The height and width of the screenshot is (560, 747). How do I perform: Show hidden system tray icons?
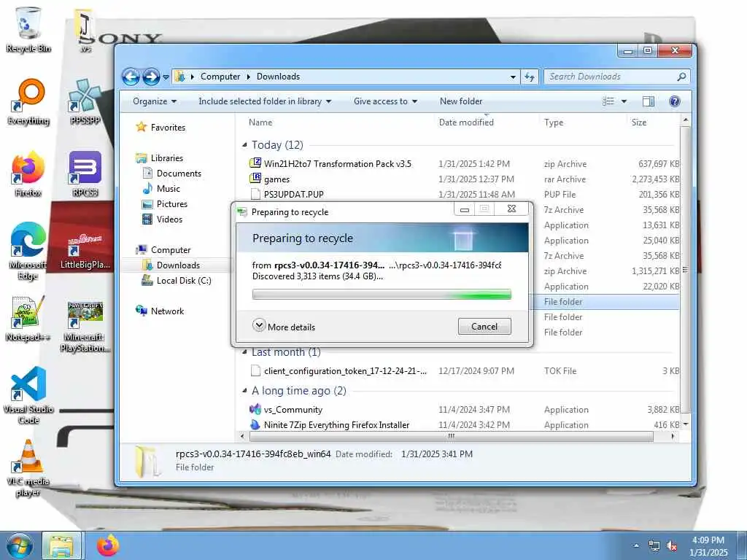[x=636, y=546]
